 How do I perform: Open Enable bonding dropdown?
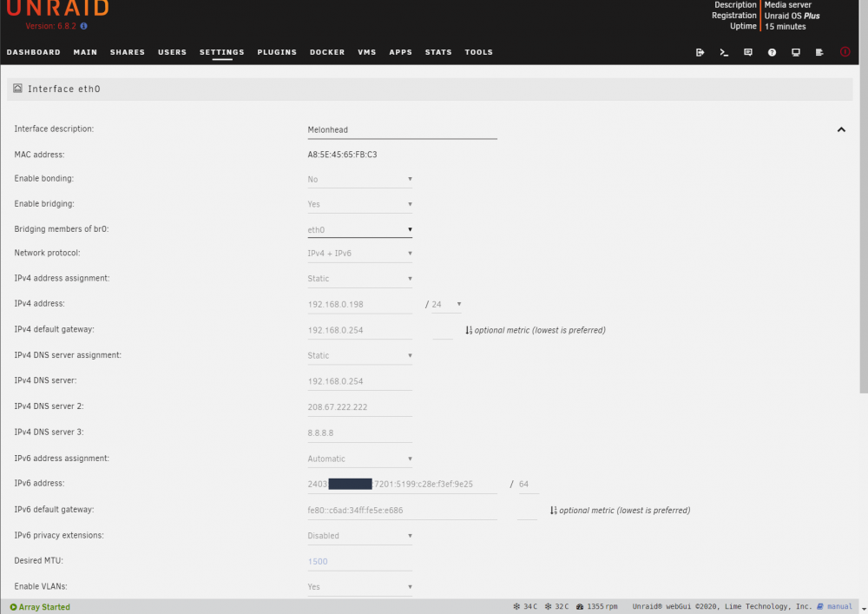pos(360,180)
